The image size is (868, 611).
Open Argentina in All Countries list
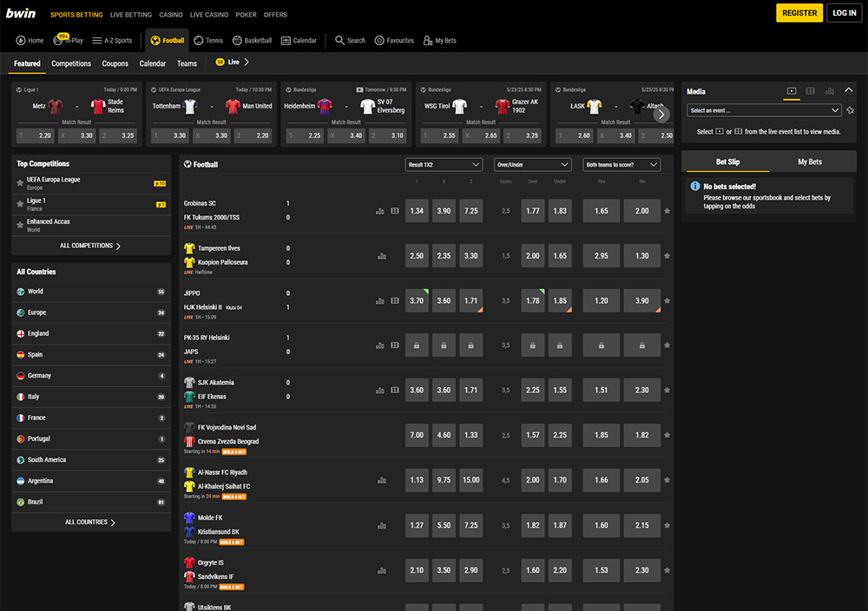[x=91, y=481]
